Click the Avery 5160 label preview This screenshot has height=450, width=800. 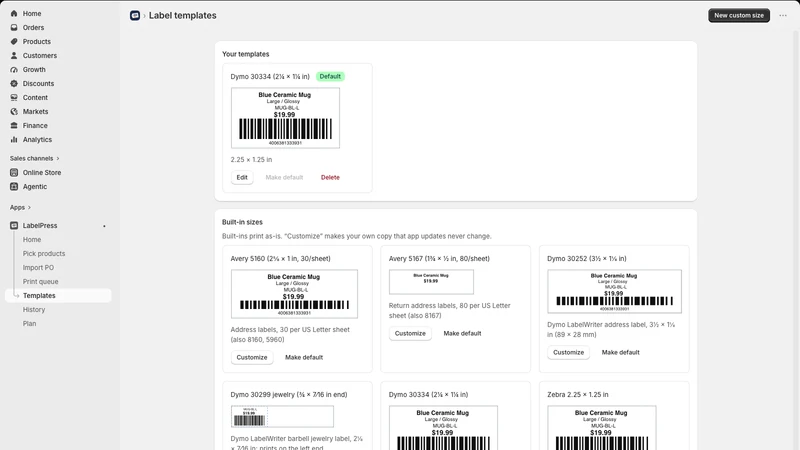pos(294,294)
